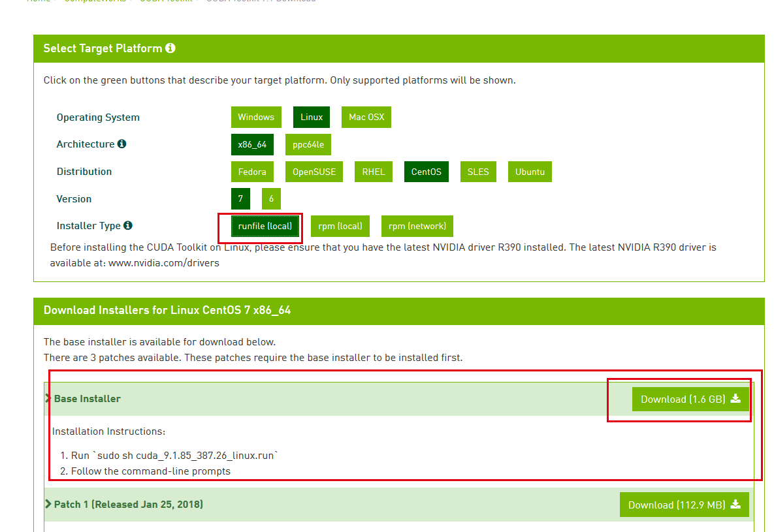Choose rpm (network) installer type
The height and width of the screenshot is (532, 774).
pyautogui.click(x=417, y=226)
